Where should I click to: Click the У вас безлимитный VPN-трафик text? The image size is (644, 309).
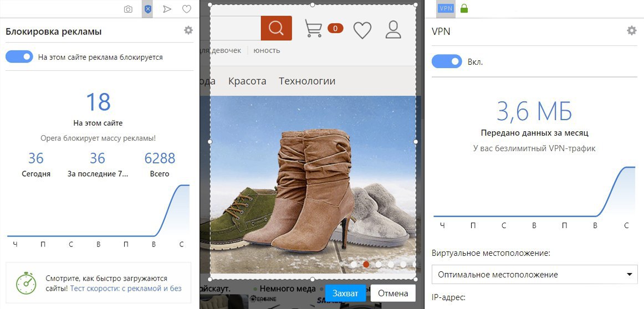(x=534, y=148)
